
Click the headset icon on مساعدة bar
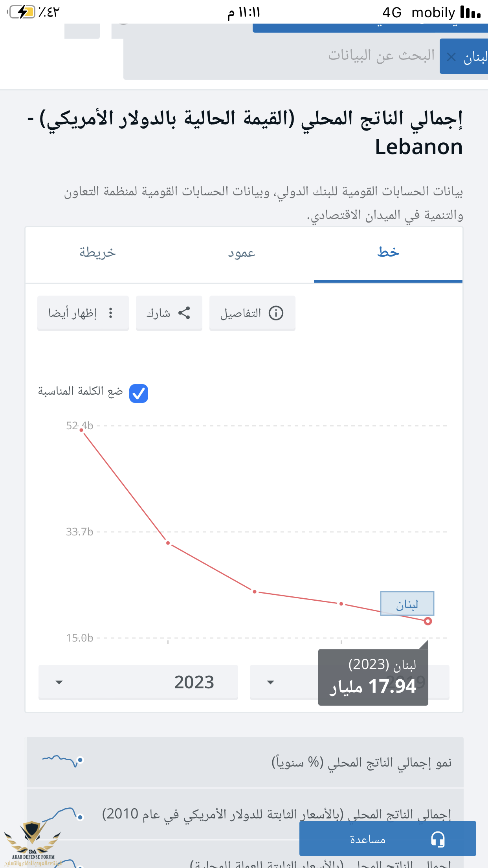[438, 839]
